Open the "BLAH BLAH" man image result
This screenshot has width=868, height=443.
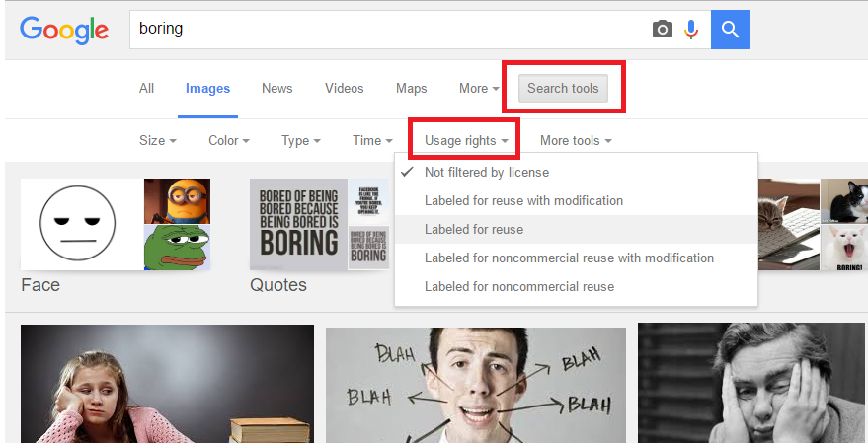(476, 385)
